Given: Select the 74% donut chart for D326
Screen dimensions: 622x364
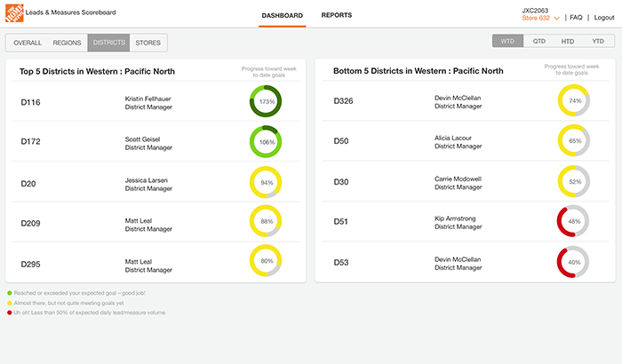Looking at the screenshot, I should click(x=574, y=100).
